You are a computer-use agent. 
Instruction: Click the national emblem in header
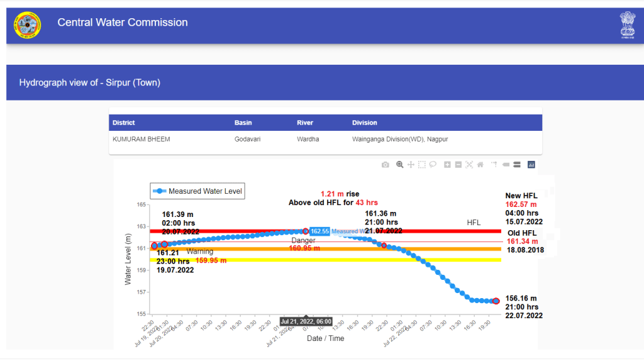[x=627, y=25]
